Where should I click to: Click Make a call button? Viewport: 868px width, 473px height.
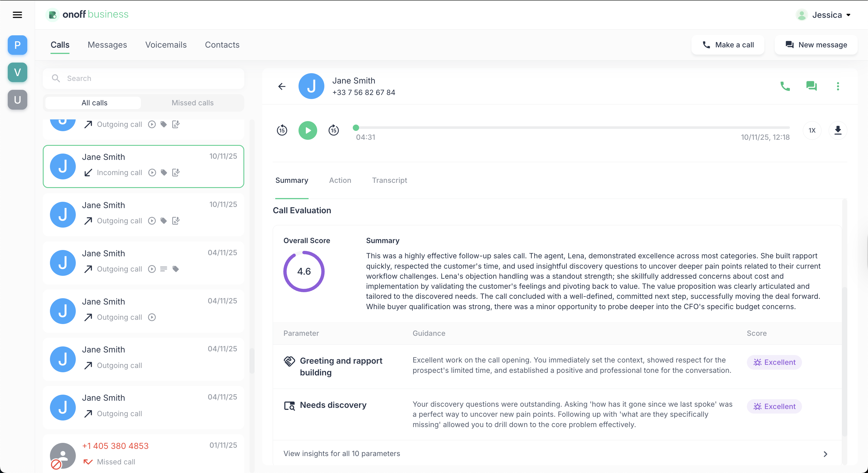click(727, 45)
